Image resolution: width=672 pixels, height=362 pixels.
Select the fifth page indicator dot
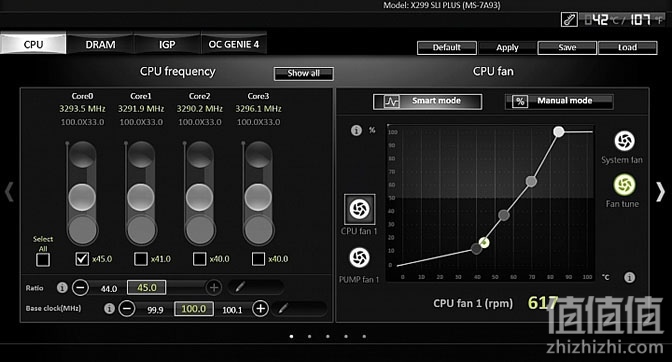click(364, 336)
